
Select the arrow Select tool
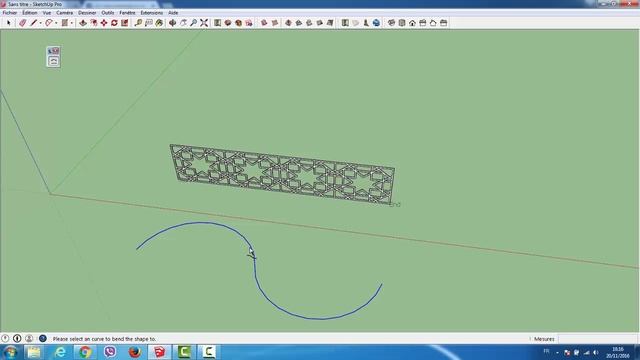9,23
